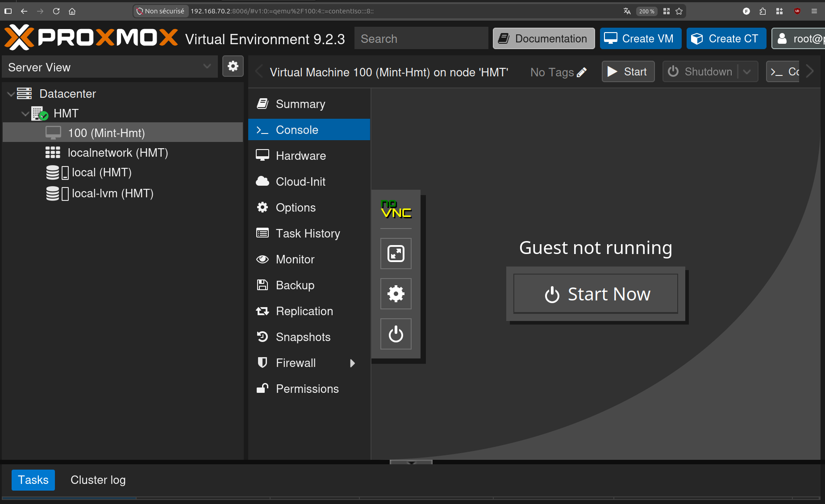Switch to the Tasks tab

pos(33,480)
